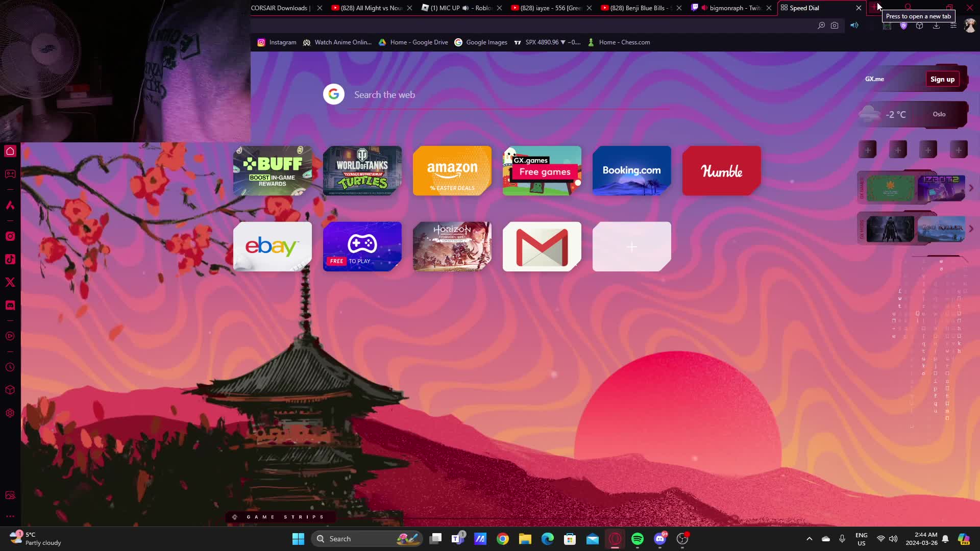This screenshot has height=551, width=980.
Task: Open Settings gear in the sidebar
Action: coord(10,413)
